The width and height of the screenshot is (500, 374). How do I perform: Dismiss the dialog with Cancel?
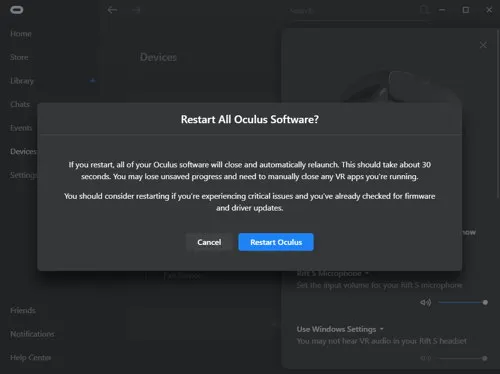pos(209,242)
